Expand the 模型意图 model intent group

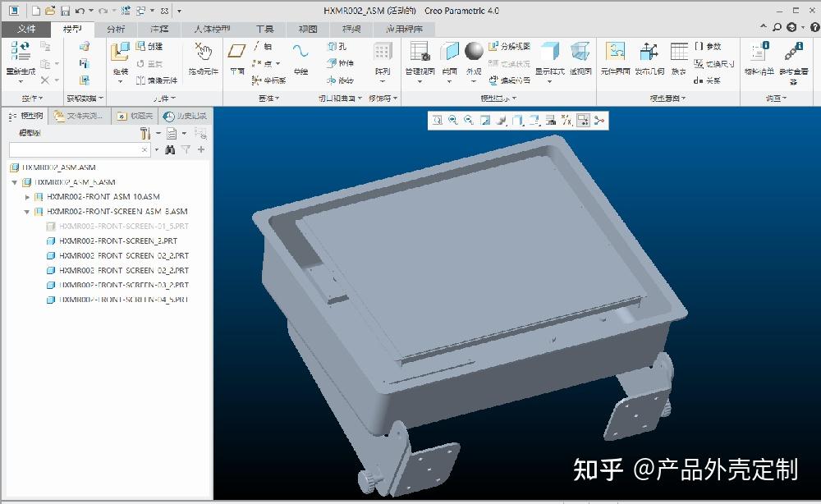pyautogui.click(x=667, y=98)
